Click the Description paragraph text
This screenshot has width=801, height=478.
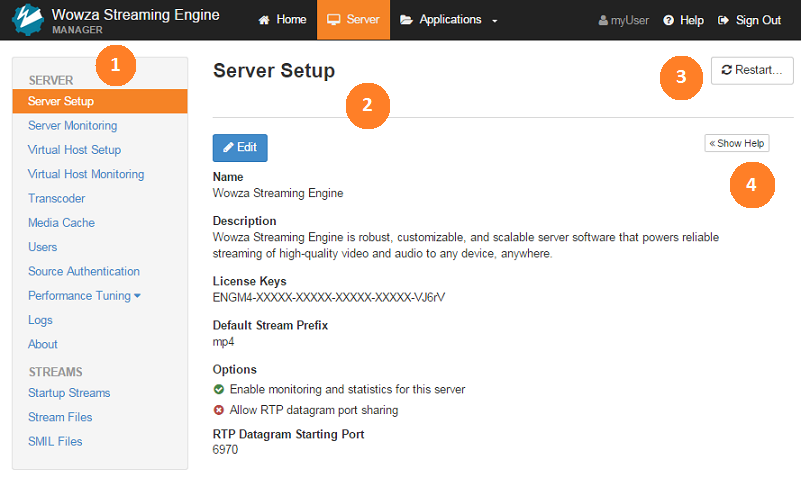pyautogui.click(x=466, y=246)
